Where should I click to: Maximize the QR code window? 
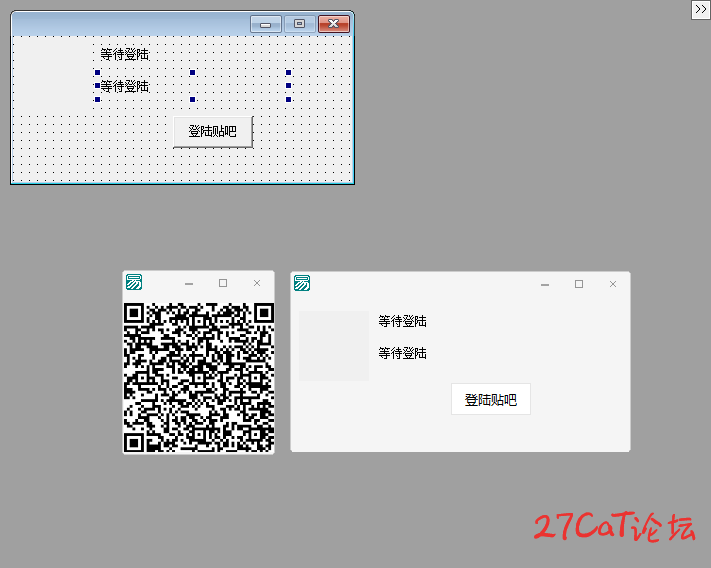223,283
